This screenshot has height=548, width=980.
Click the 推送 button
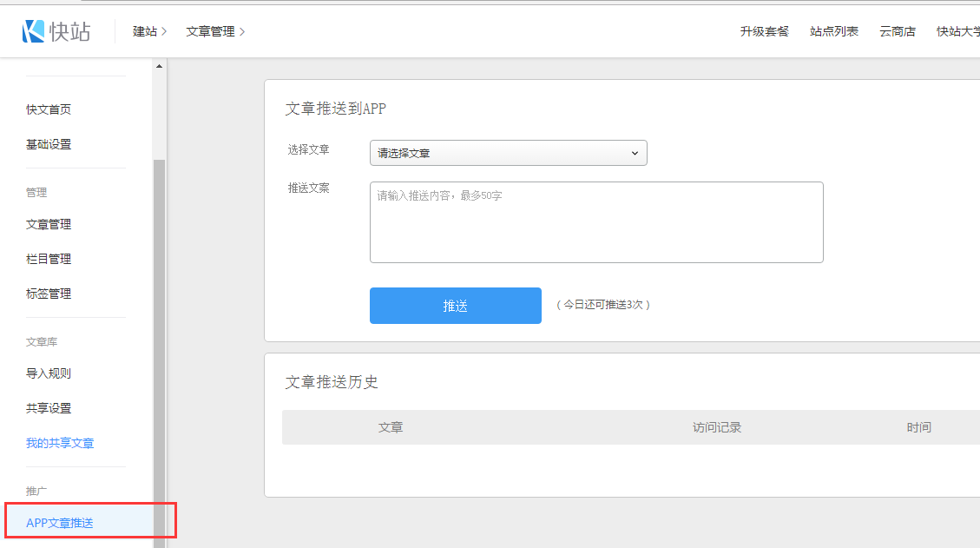(x=455, y=306)
